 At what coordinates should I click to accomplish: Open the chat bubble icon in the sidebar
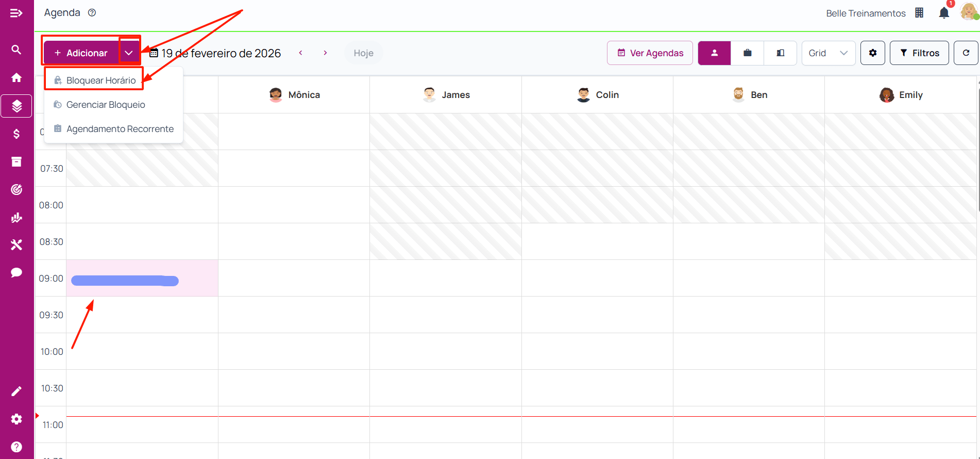pyautogui.click(x=16, y=272)
